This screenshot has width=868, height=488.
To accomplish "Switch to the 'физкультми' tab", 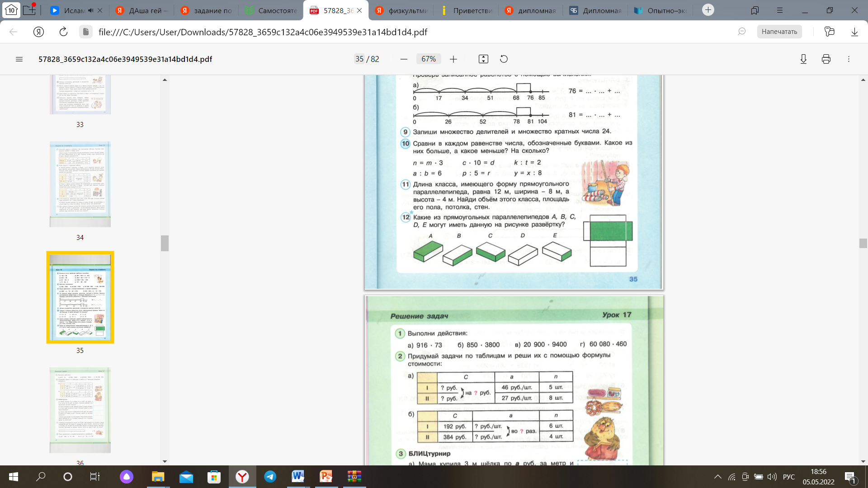I will point(401,10).
